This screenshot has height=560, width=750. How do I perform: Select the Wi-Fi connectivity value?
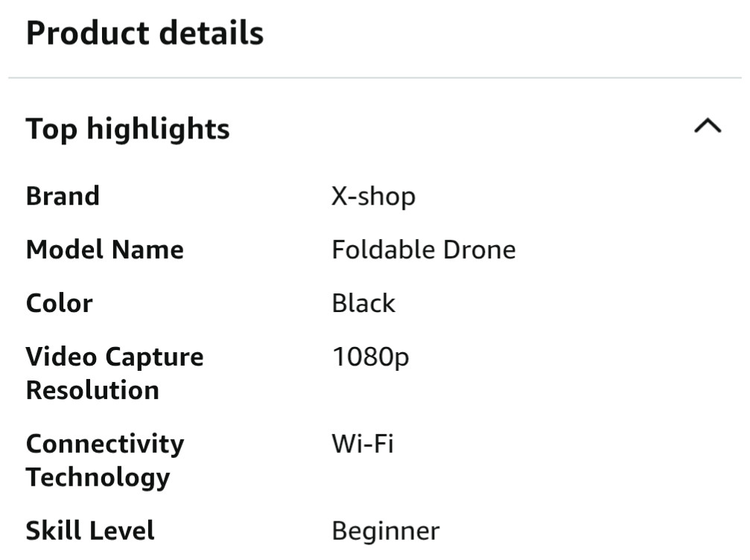pyautogui.click(x=362, y=444)
